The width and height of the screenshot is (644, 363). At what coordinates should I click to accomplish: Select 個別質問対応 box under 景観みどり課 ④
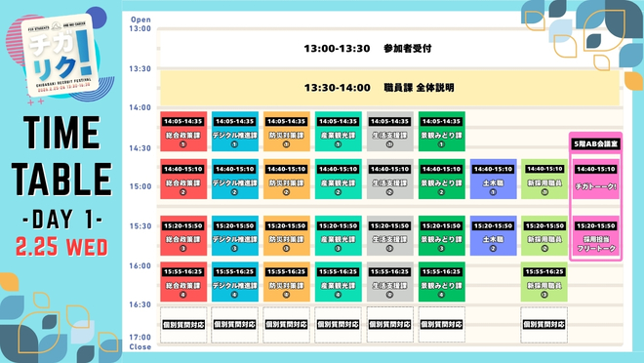click(441, 325)
